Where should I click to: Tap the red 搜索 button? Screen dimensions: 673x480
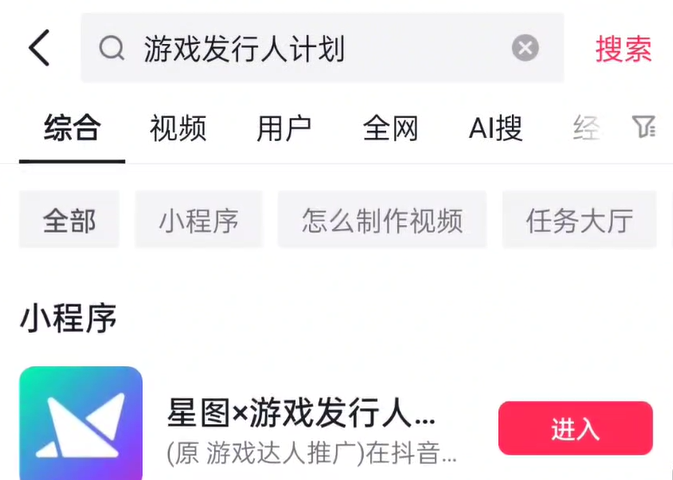pyautogui.click(x=624, y=49)
